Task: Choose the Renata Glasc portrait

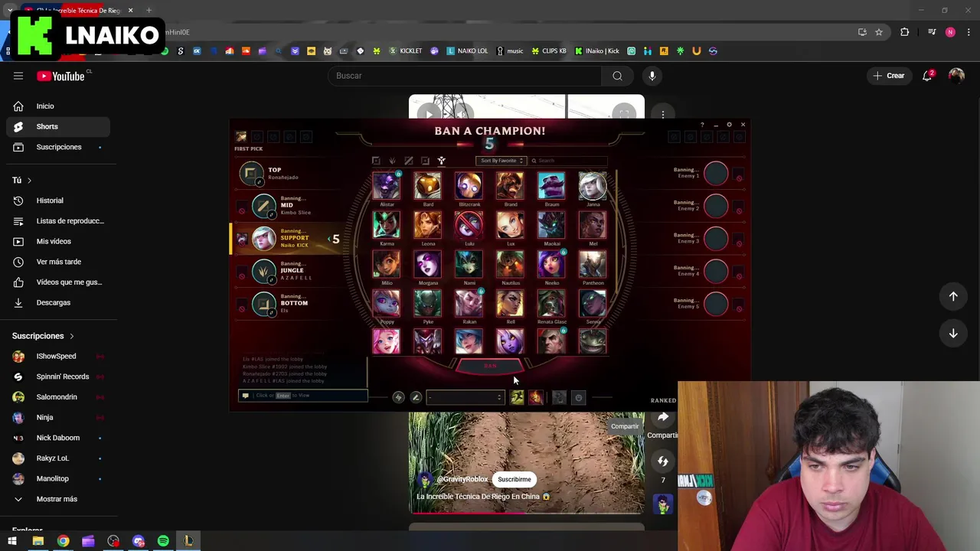Action: tap(551, 303)
